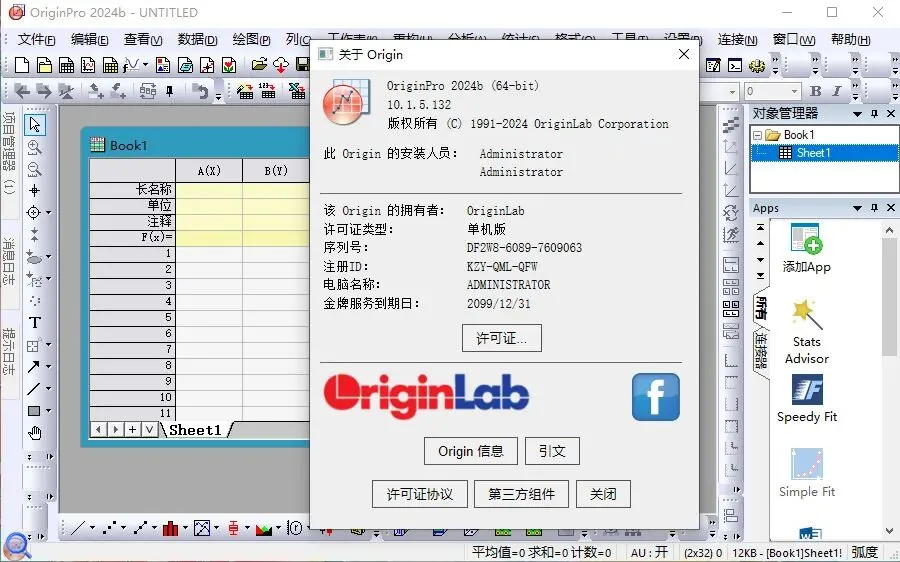Open Rectangle tool dropdown arrow
Screen dimensions: 900x562
tap(48, 410)
